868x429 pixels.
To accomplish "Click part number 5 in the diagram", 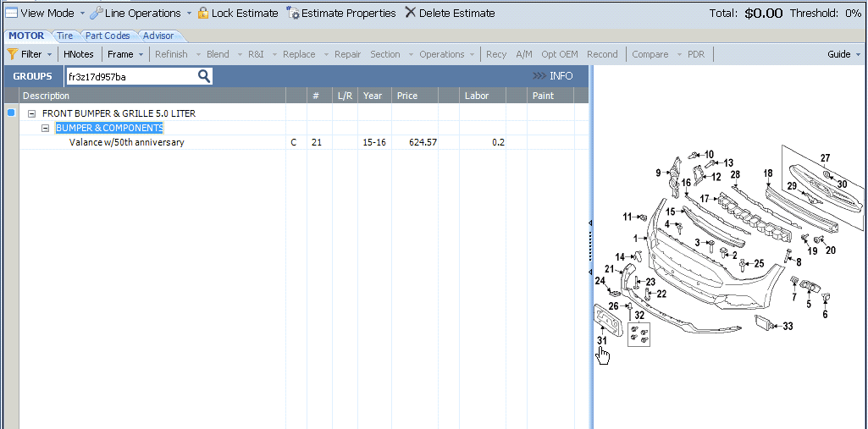I will tap(808, 304).
